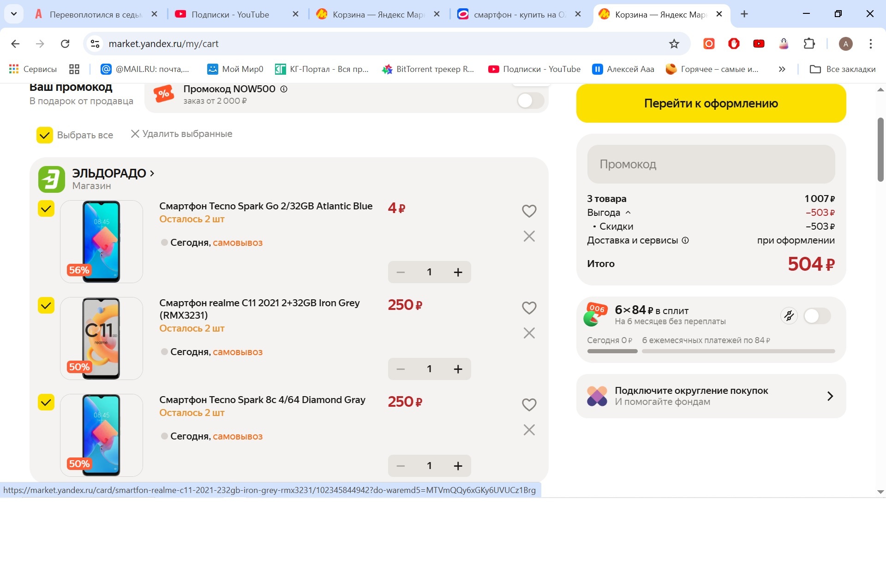Click Перейти к оформлению button
The width and height of the screenshot is (886, 588).
pyautogui.click(x=711, y=103)
